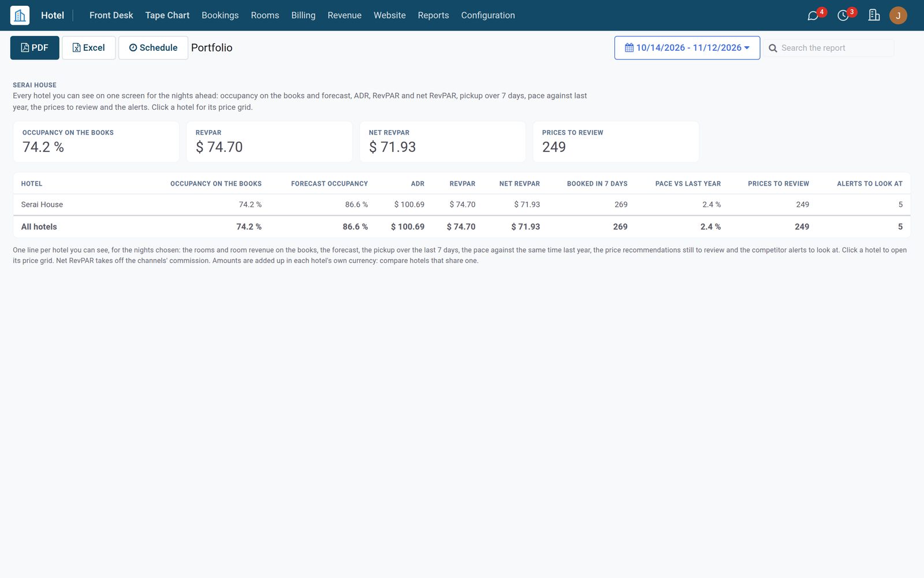
Task: Click the Forecast Occupancy column header
Action: click(x=329, y=184)
